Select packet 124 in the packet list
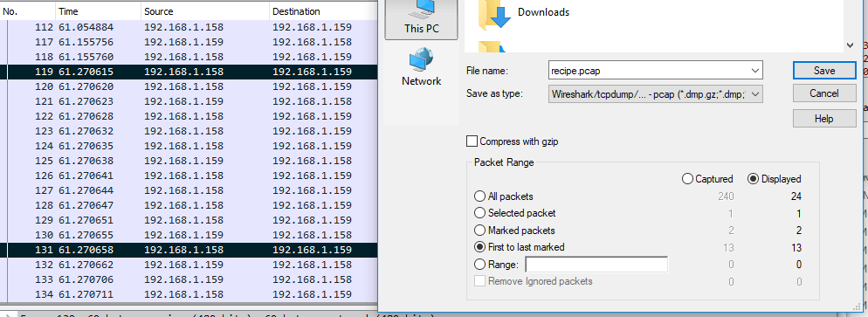The image size is (868, 317). [x=189, y=146]
